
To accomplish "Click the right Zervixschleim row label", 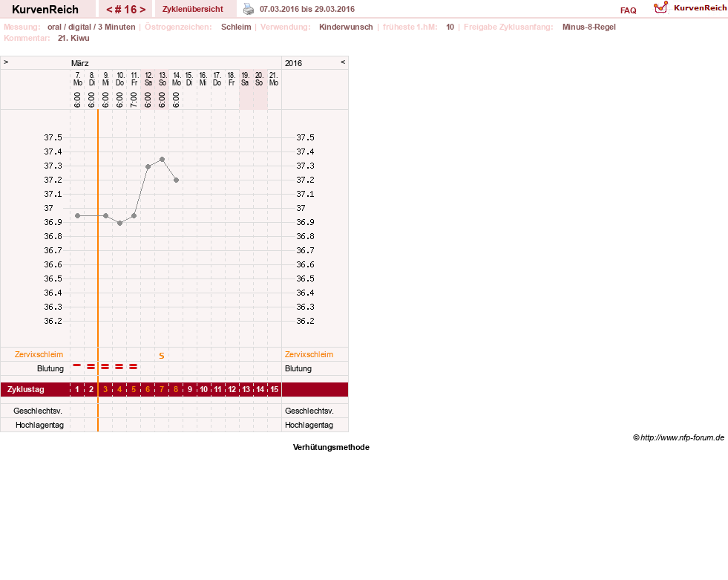I will point(309,354).
